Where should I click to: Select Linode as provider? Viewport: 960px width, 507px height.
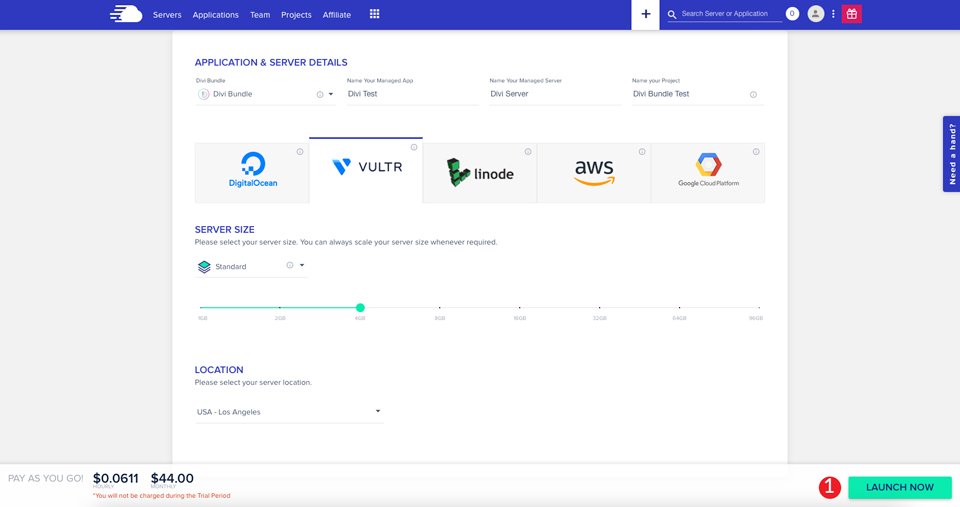point(480,173)
